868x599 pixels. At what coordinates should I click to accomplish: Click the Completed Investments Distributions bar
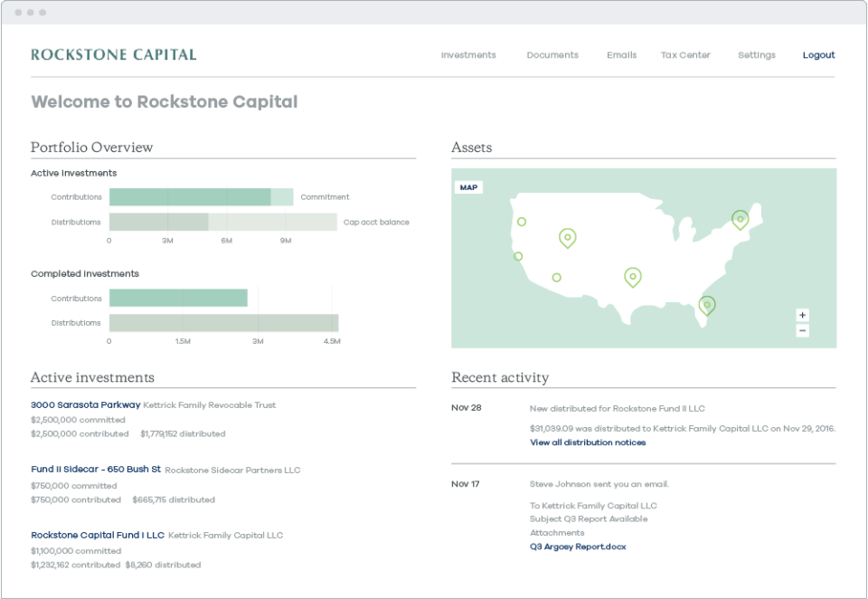click(223, 322)
